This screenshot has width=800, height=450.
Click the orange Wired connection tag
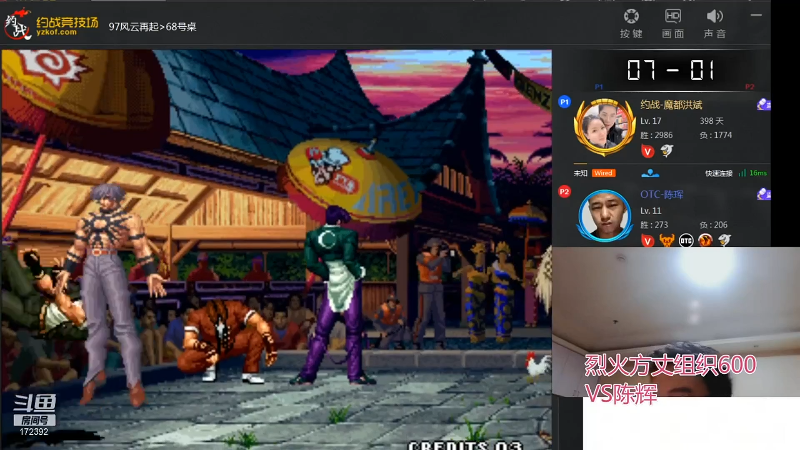[604, 173]
